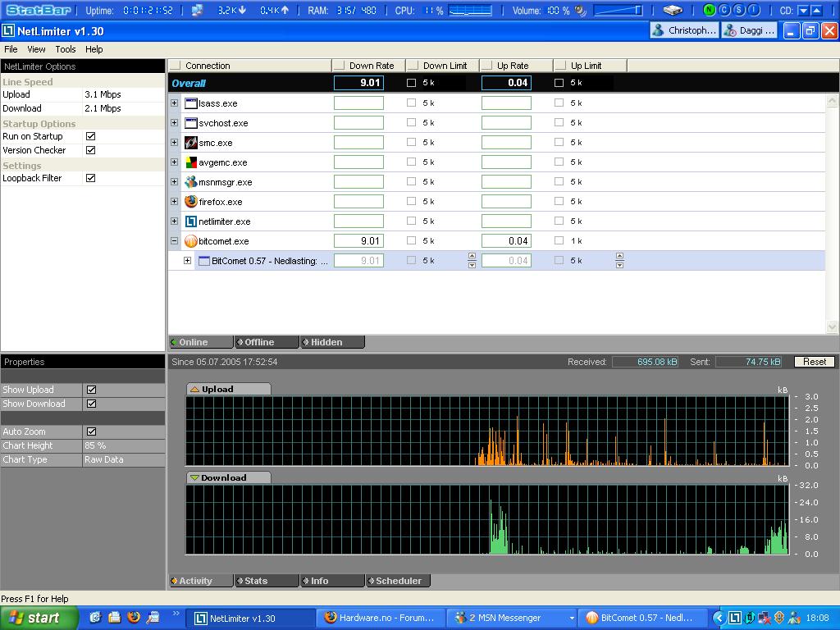
Task: Open the Tools menu
Action: [66, 49]
